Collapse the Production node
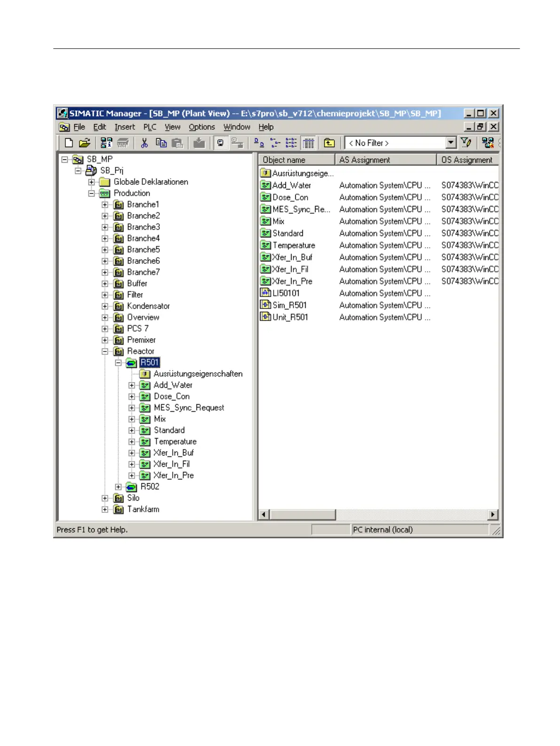 tap(92, 193)
